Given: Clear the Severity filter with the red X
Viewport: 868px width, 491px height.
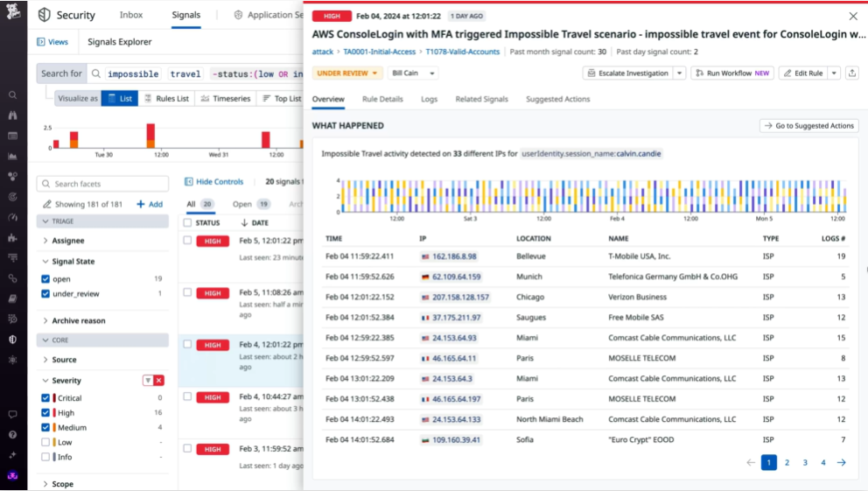Looking at the screenshot, I should (x=159, y=381).
